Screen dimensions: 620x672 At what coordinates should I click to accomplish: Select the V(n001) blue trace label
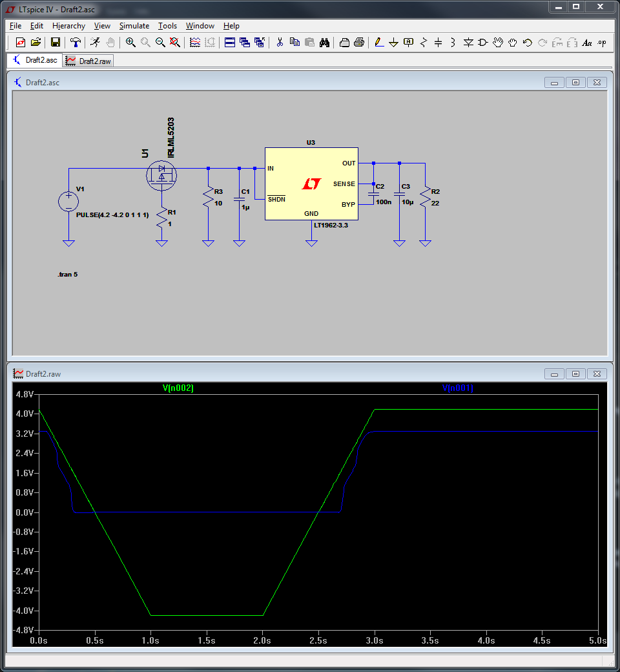point(458,388)
